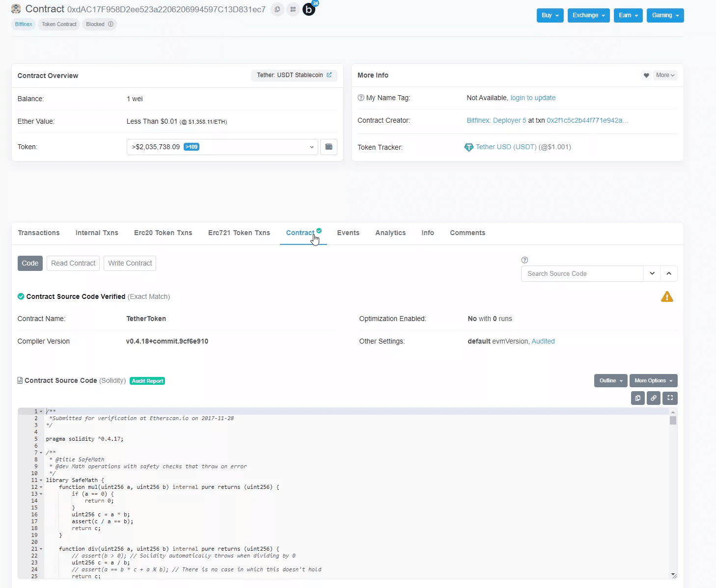716x588 pixels.
Task: Open the black 'b' Blockscan chat icon
Action: click(x=309, y=9)
